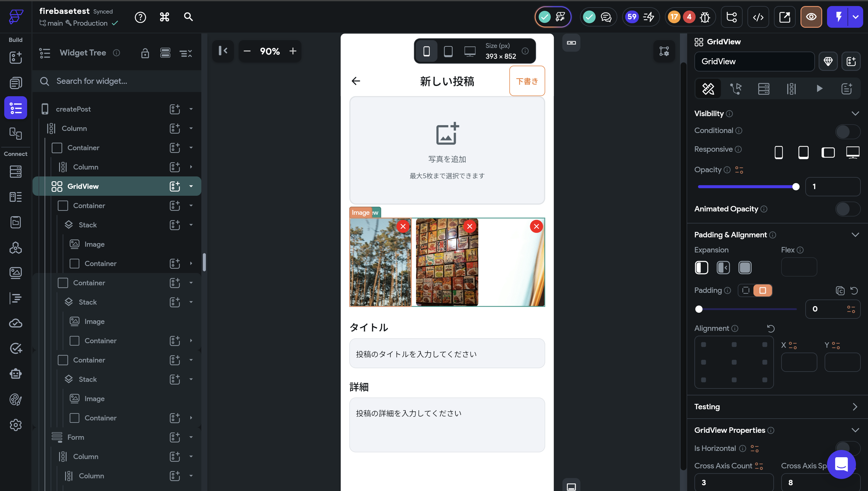This screenshot has width=868, height=491.
Task: Collapse the GridView tree node arrow
Action: pyautogui.click(x=191, y=186)
